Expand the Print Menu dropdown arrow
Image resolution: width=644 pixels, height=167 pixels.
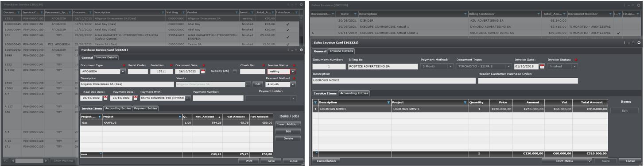pos(590,161)
